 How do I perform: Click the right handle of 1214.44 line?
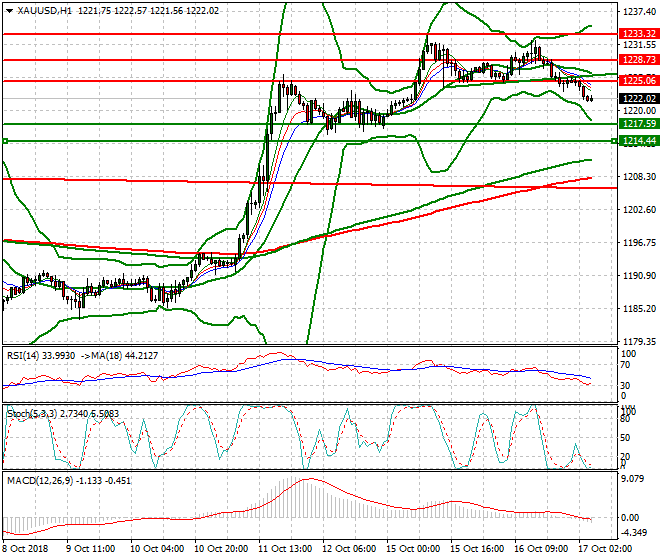click(x=615, y=141)
